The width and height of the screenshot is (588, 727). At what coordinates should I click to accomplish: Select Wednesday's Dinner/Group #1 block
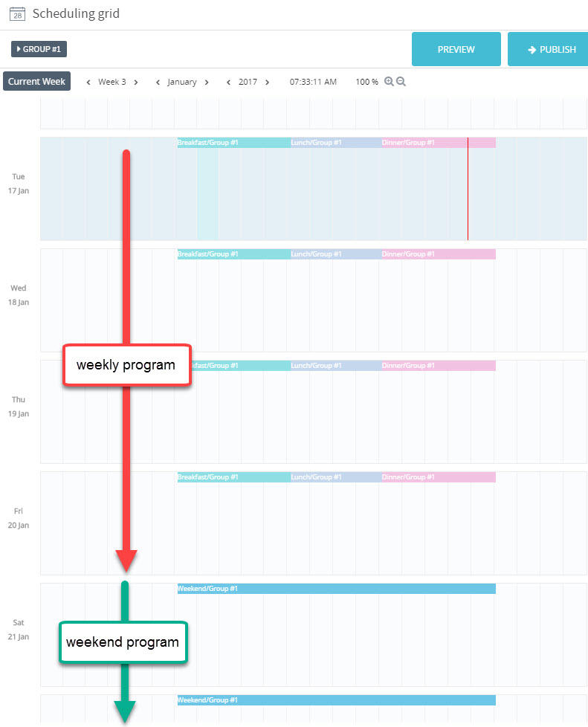439,254
